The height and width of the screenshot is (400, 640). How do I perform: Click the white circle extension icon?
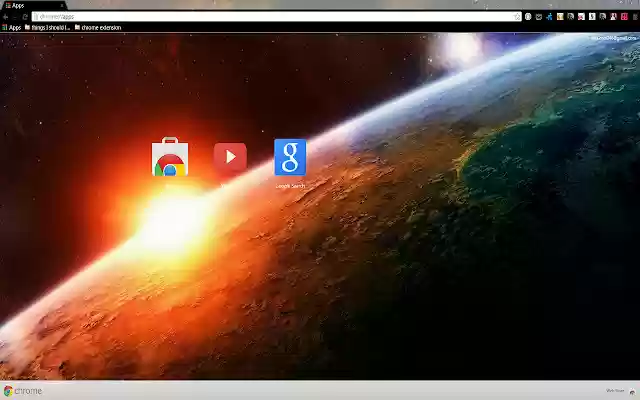pos(528,17)
